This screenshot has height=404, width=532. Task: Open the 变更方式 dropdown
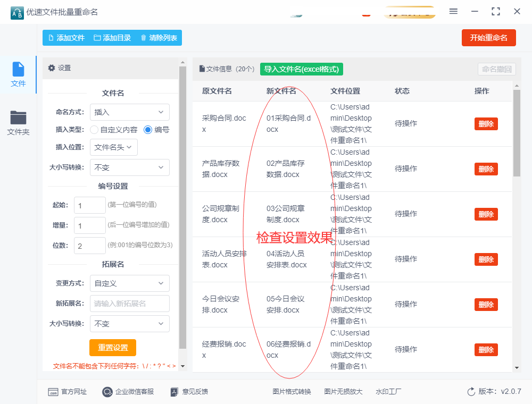tap(130, 283)
